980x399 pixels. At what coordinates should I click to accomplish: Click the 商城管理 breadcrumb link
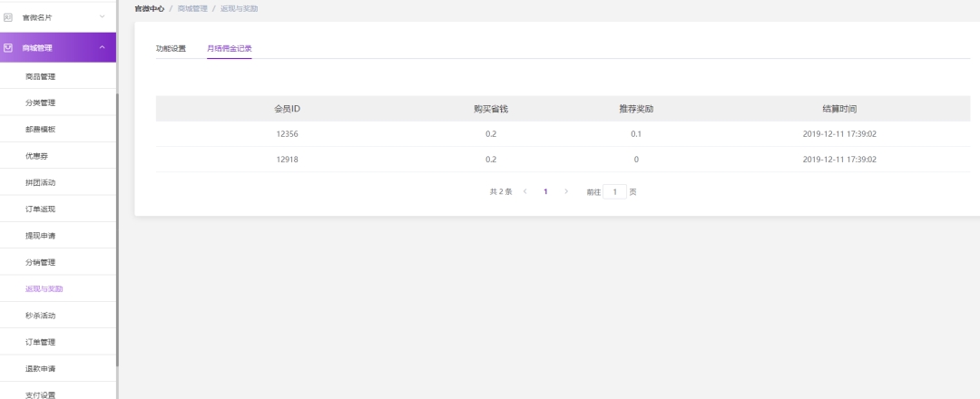[x=191, y=8]
